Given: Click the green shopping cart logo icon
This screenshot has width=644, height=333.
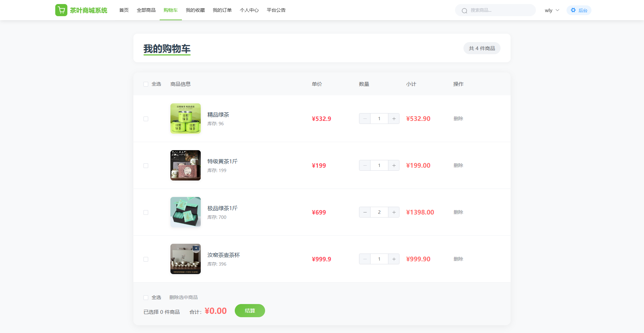Looking at the screenshot, I should point(61,10).
